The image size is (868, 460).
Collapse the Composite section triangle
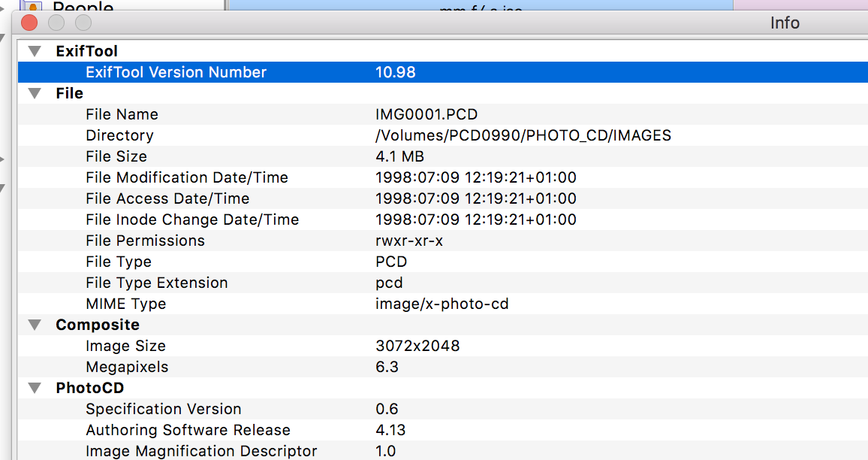point(33,325)
